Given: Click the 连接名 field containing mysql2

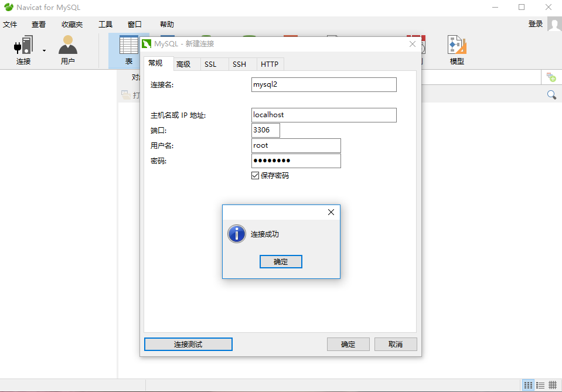Looking at the screenshot, I should pos(324,84).
